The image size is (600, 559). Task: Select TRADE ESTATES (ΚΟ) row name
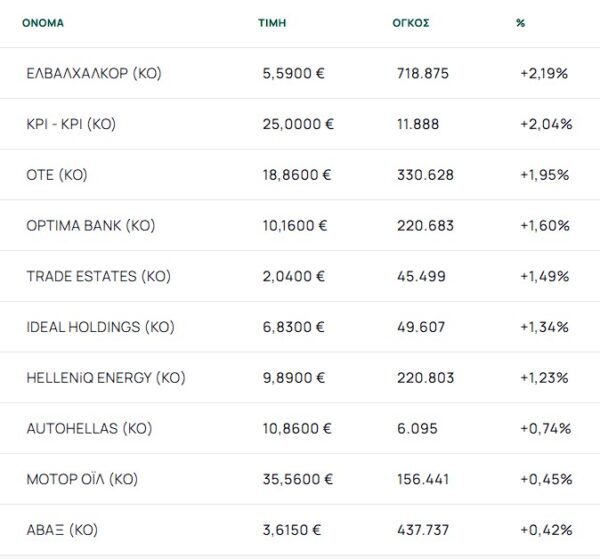[x=98, y=276]
